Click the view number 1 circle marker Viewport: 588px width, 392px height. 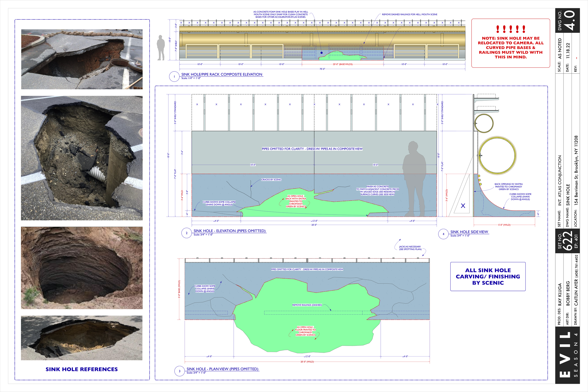click(x=174, y=76)
